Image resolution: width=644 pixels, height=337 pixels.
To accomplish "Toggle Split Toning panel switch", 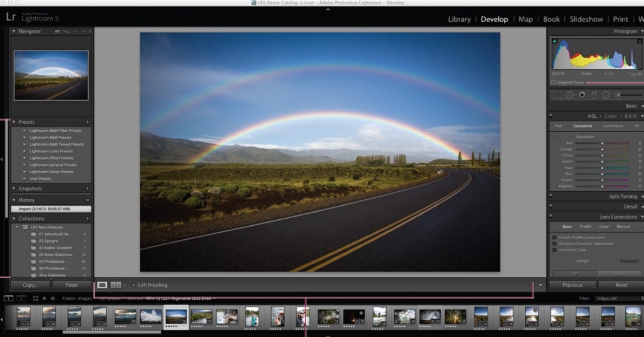I will (551, 197).
